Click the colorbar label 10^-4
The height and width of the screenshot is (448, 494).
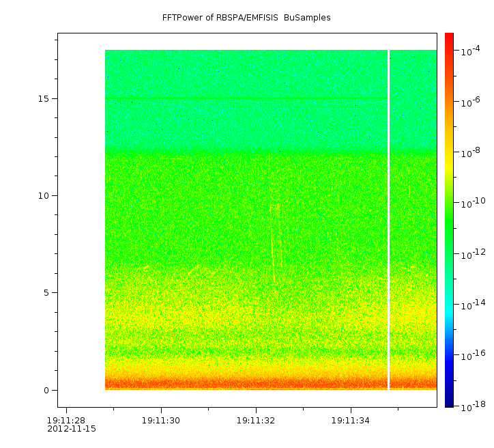pos(470,51)
